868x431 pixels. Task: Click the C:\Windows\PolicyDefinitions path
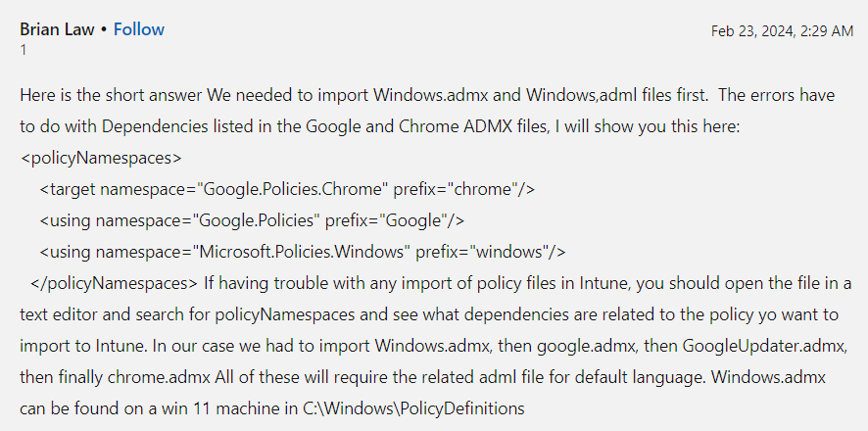413,408
